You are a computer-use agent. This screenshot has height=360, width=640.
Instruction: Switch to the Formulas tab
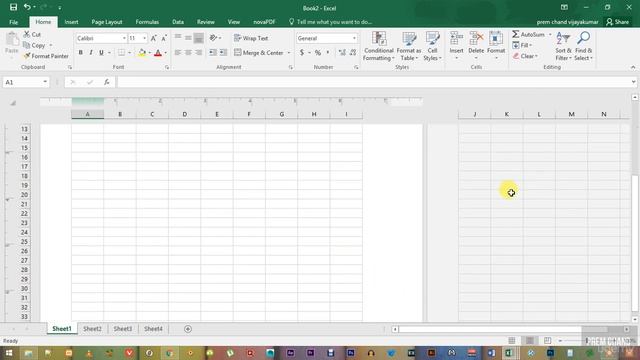click(147, 22)
